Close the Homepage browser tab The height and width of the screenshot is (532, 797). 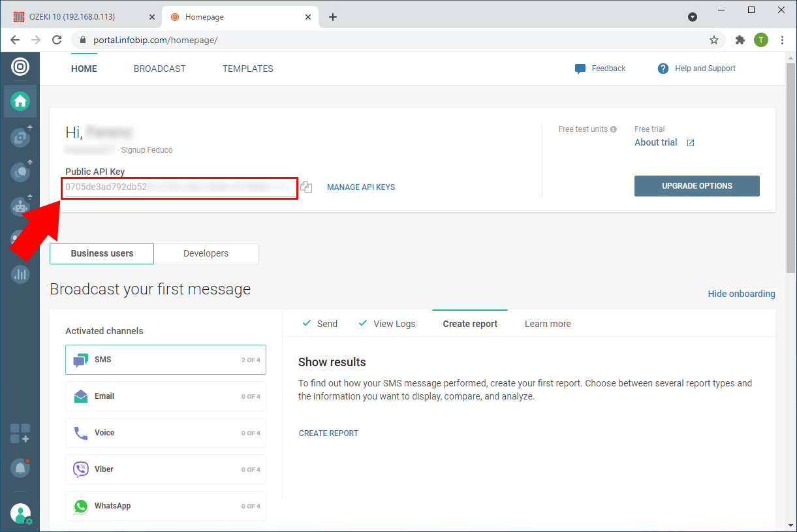coord(308,17)
